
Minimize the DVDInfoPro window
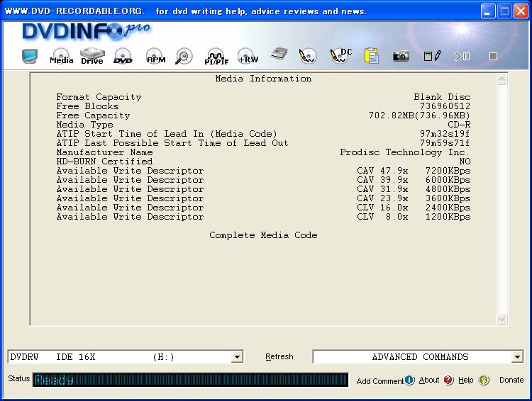488,11
